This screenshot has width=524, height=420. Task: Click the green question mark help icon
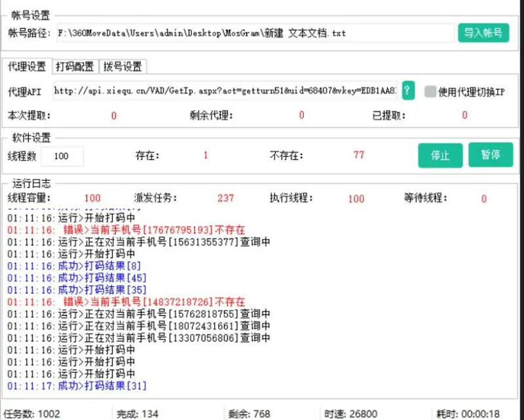pos(408,90)
